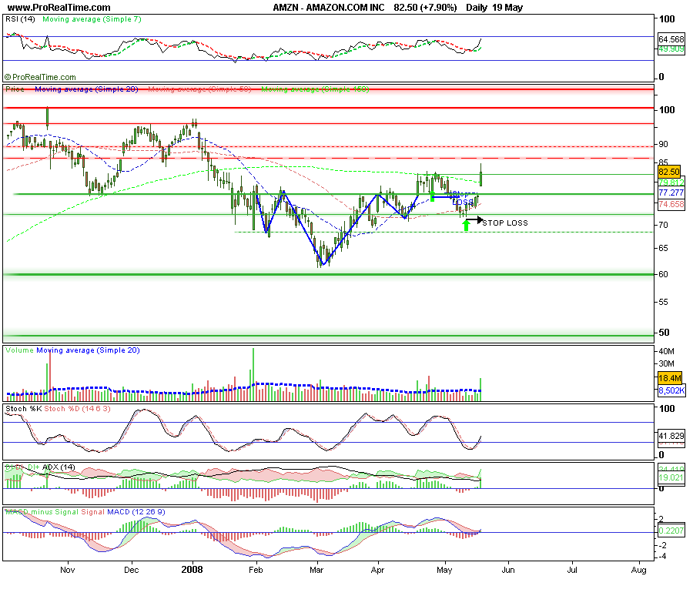The height and width of the screenshot is (616, 693).
Task: Click the 55 price axis label
Action: (x=664, y=303)
